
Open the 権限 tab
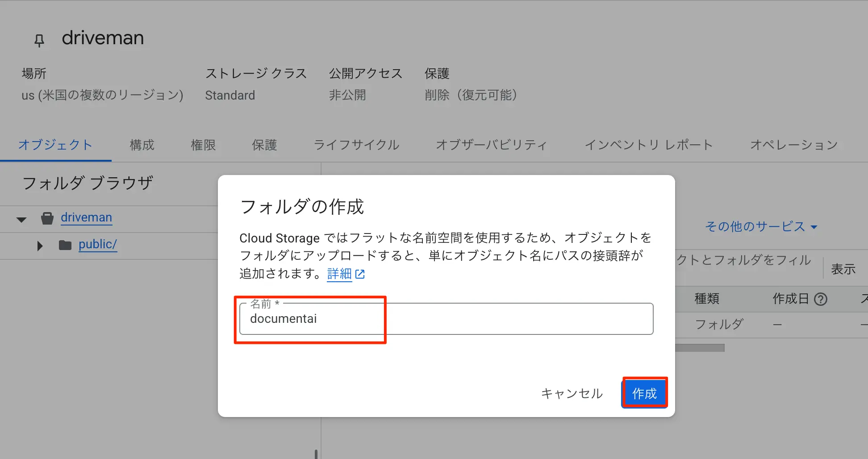pyautogui.click(x=203, y=145)
